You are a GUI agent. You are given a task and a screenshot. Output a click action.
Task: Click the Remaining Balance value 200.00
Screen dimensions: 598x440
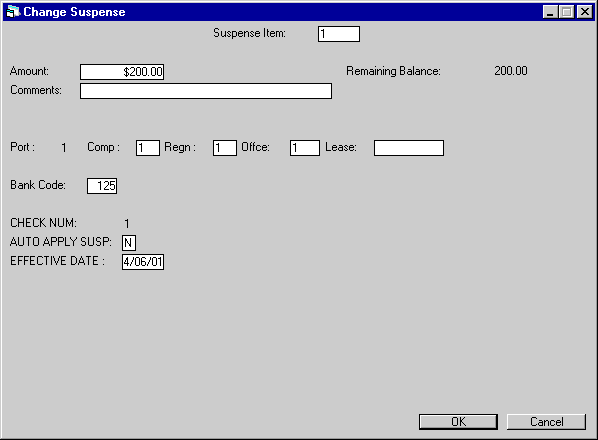point(511,71)
